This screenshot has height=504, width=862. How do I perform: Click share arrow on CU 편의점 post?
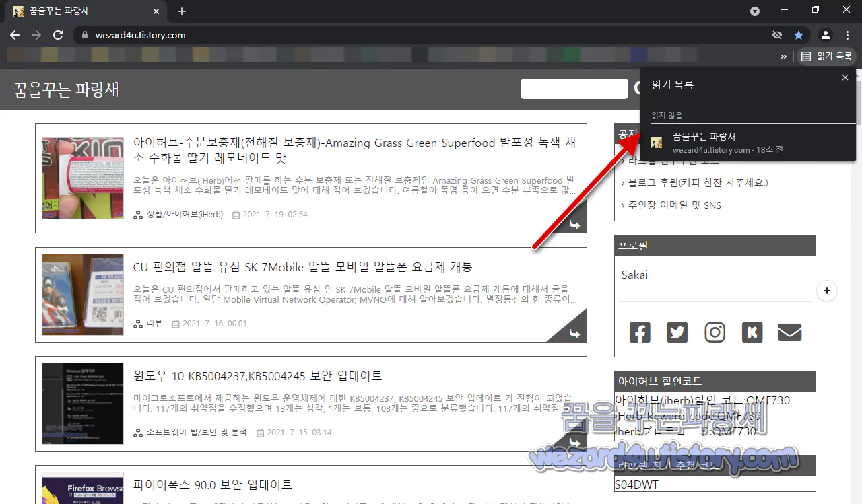pyautogui.click(x=574, y=334)
